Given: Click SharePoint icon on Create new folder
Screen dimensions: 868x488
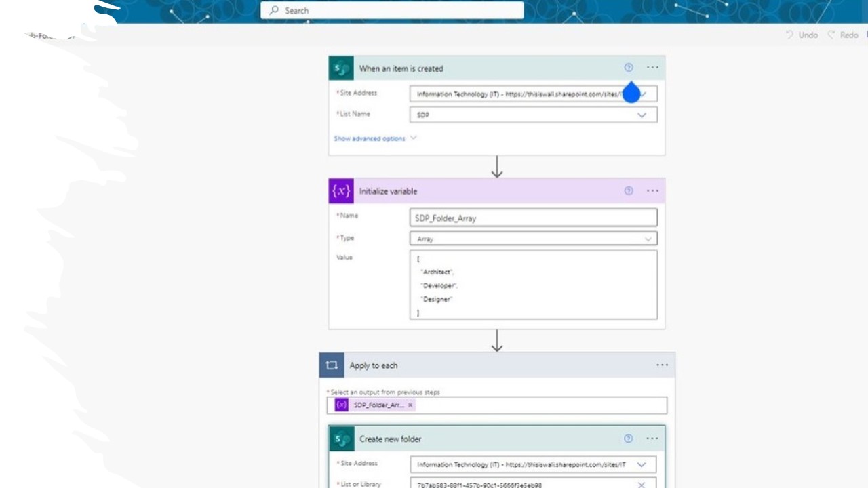Looking at the screenshot, I should [x=342, y=439].
